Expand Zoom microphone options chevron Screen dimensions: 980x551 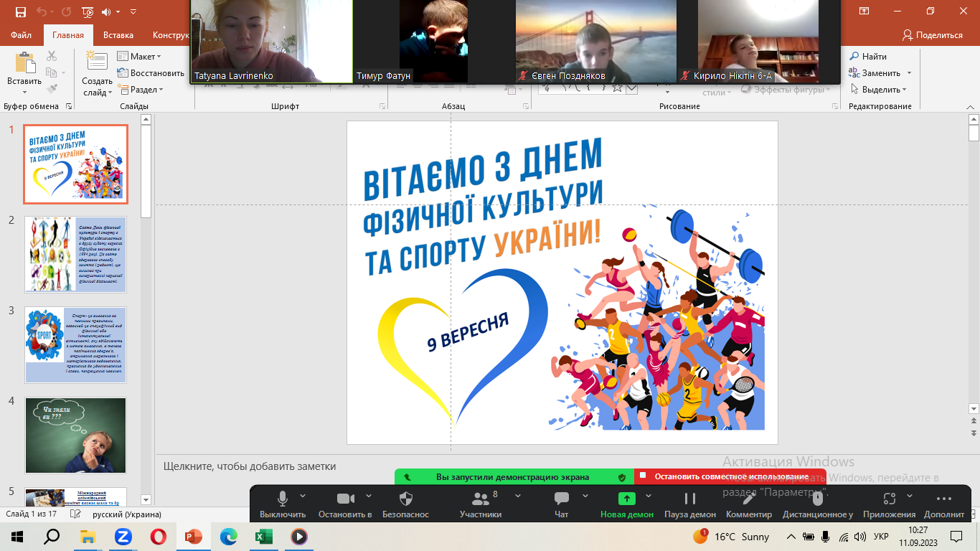(303, 496)
